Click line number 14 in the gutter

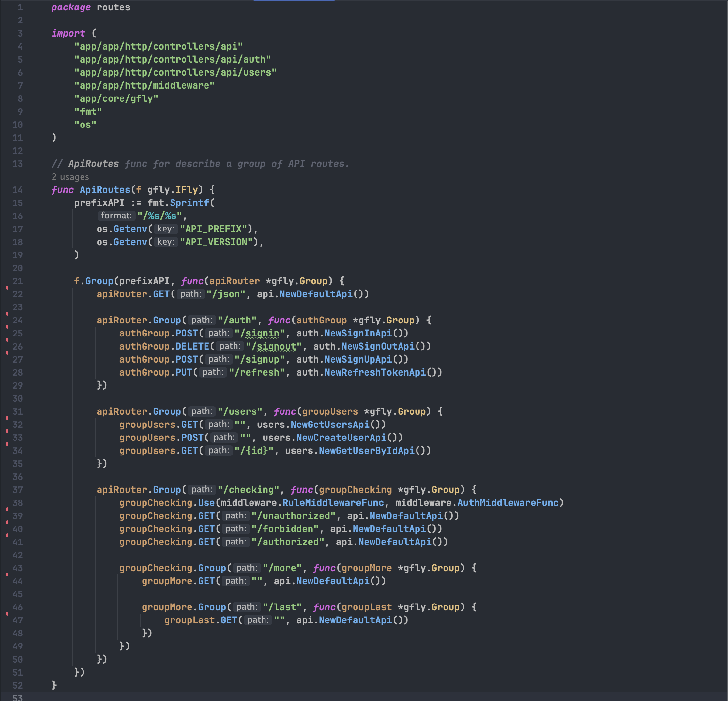[x=18, y=190]
